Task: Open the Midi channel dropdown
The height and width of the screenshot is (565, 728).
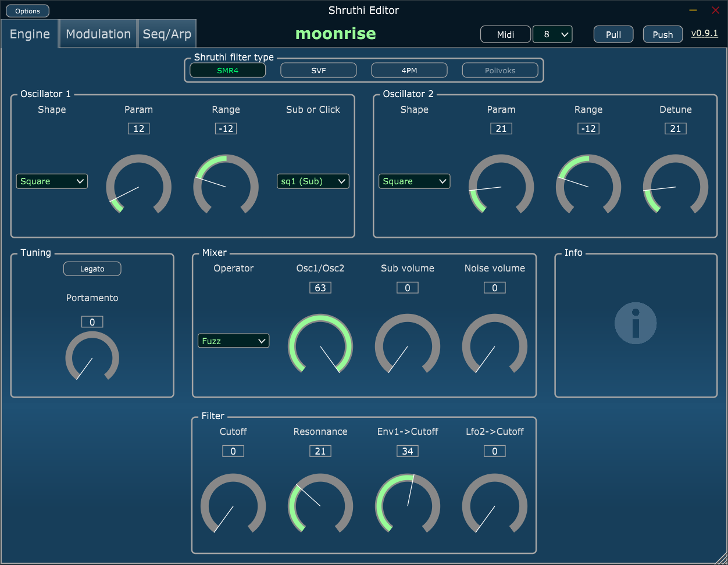Action: [x=552, y=34]
